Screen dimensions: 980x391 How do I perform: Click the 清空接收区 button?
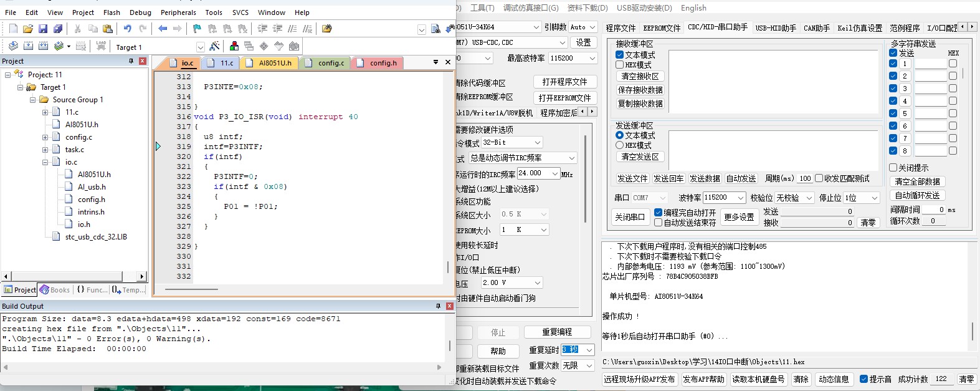640,76
